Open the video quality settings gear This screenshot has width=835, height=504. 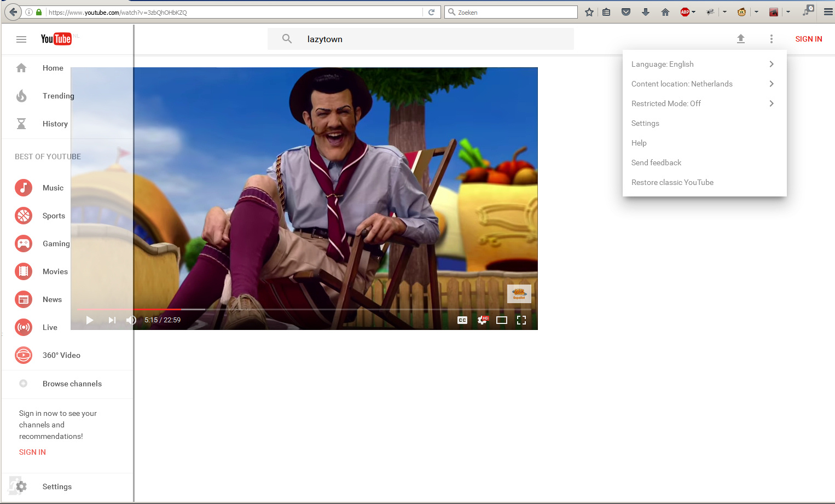tap(482, 320)
